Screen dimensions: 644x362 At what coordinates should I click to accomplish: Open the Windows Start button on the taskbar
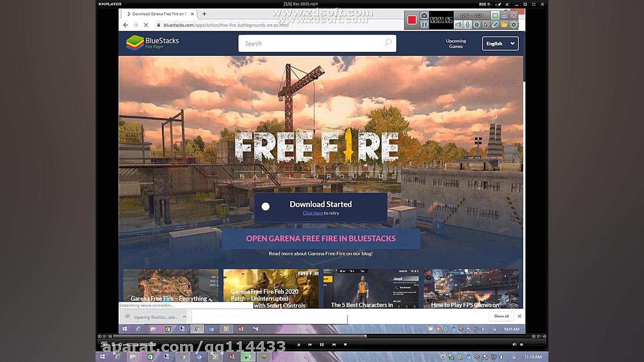click(x=103, y=357)
